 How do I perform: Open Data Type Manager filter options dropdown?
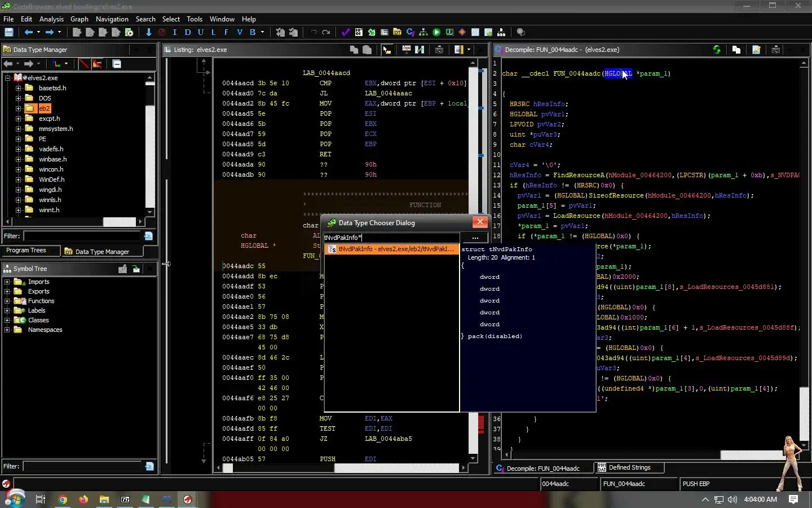pos(148,236)
